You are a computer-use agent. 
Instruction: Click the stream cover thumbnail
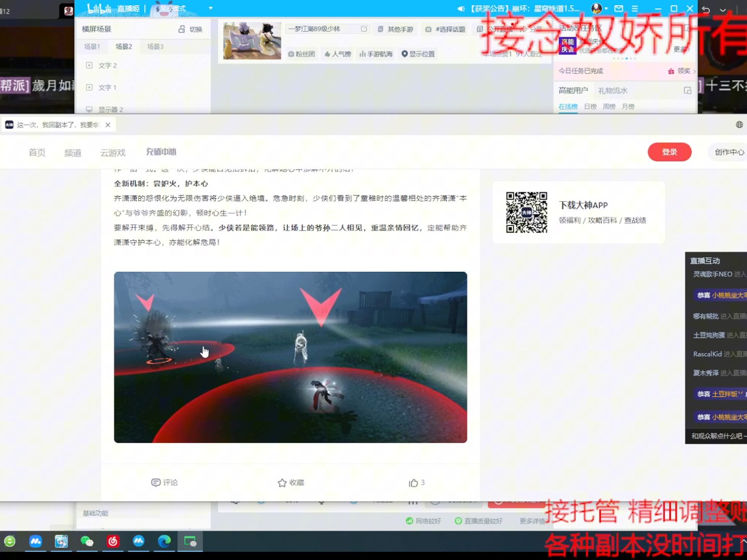click(252, 41)
